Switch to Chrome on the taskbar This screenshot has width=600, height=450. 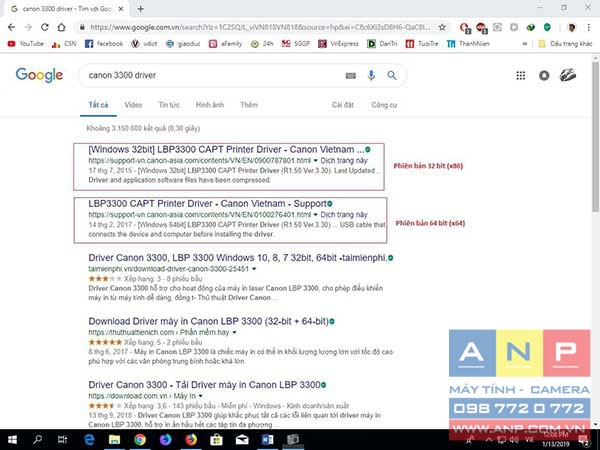coord(140,440)
